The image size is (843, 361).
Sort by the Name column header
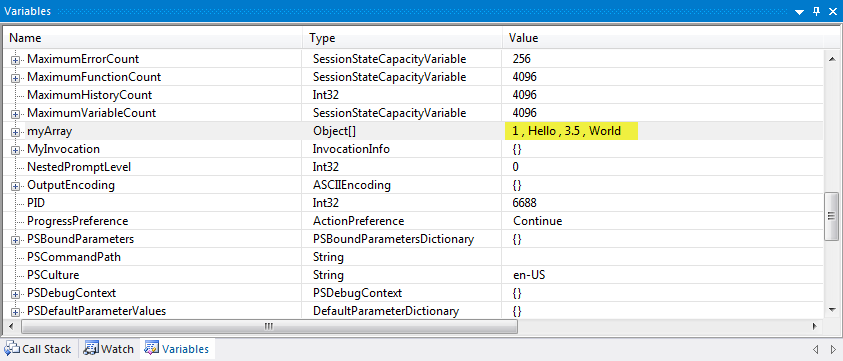coord(154,38)
